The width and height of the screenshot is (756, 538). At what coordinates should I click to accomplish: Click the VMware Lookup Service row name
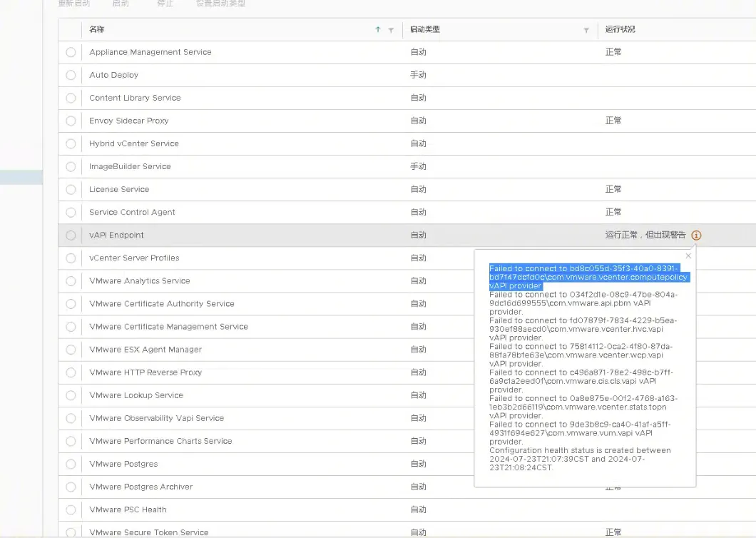136,395
